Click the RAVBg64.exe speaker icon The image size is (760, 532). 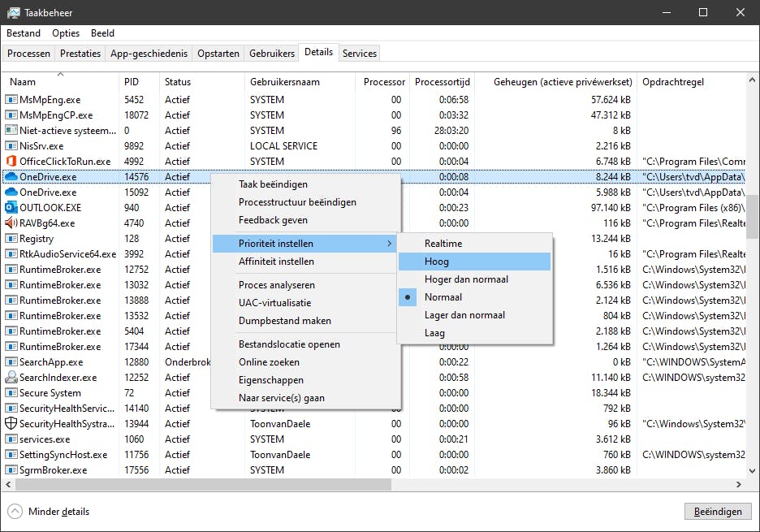[11, 223]
